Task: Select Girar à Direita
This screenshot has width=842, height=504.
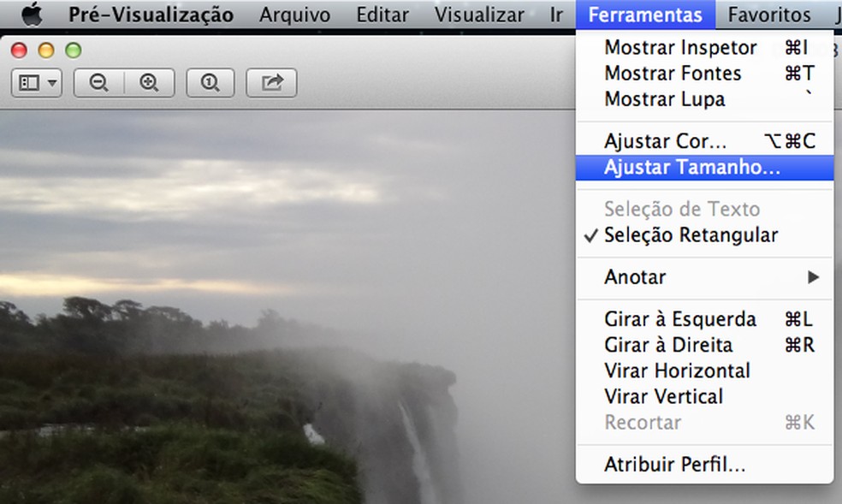Action: click(x=704, y=345)
